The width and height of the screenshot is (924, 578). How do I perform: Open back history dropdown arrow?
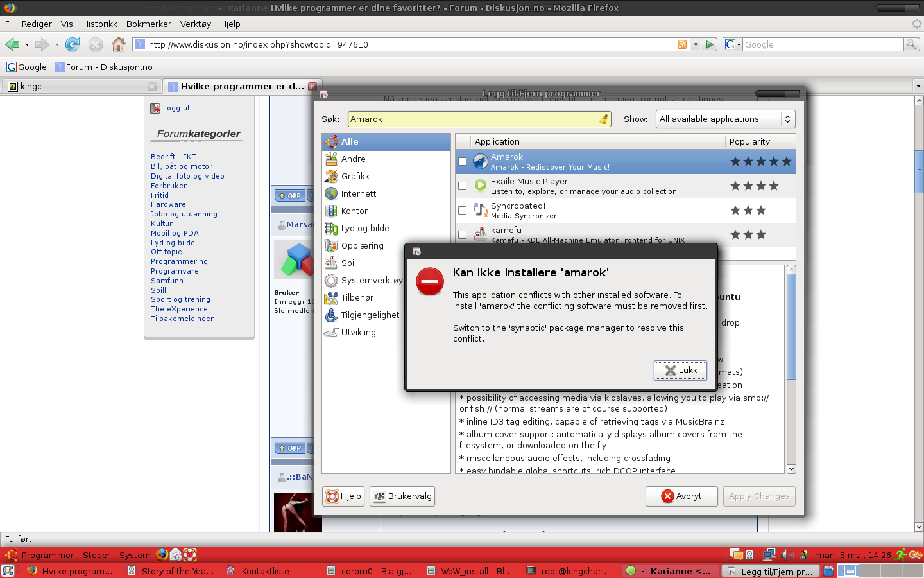pos(27,45)
